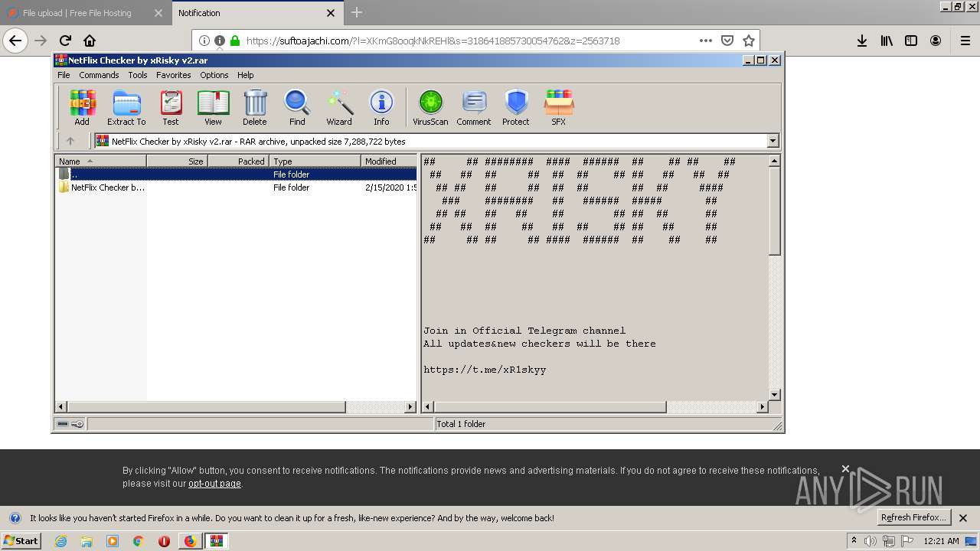Open the Options menu
The width and height of the screenshot is (980, 551).
[214, 75]
